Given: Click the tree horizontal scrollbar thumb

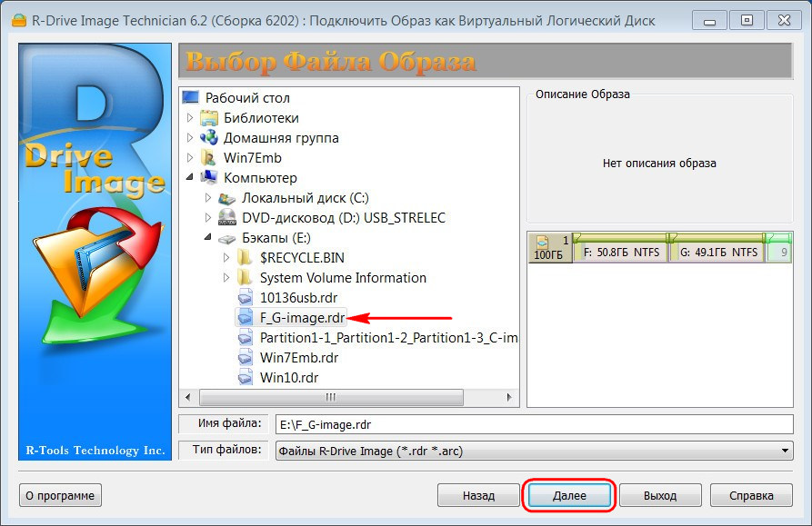Looking at the screenshot, I should pos(331,397).
